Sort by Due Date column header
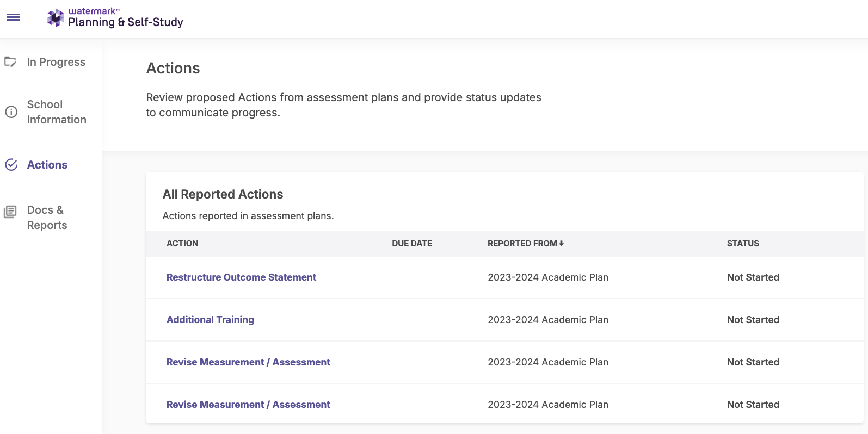This screenshot has width=868, height=434. (412, 244)
